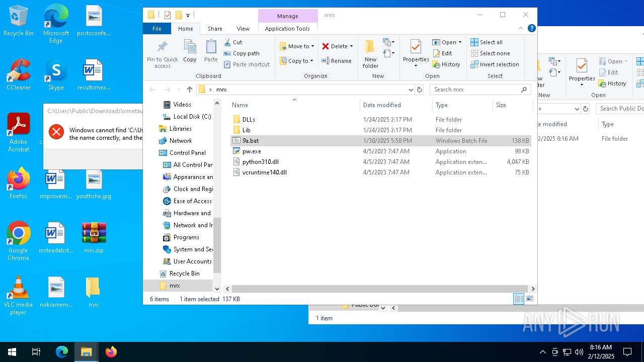Screen dimensions: 644x362
Task: Click Select all in the ribbon
Action: pyautogui.click(x=487, y=42)
